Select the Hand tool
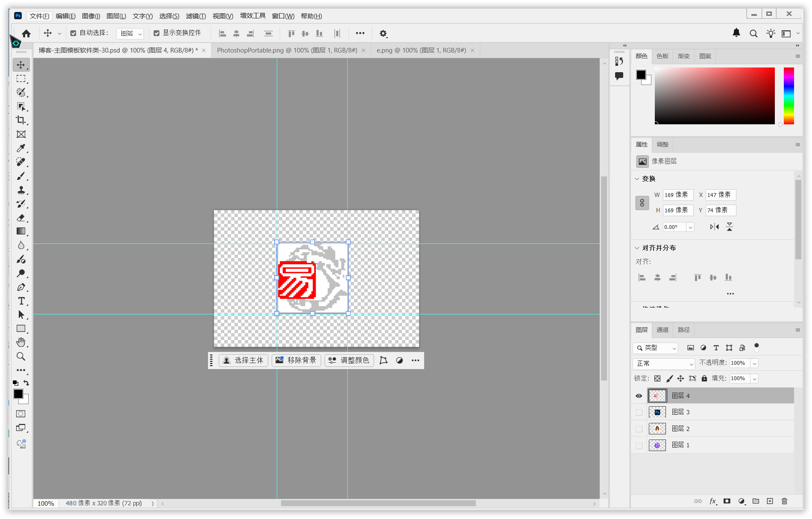The image size is (812, 519). point(21,343)
